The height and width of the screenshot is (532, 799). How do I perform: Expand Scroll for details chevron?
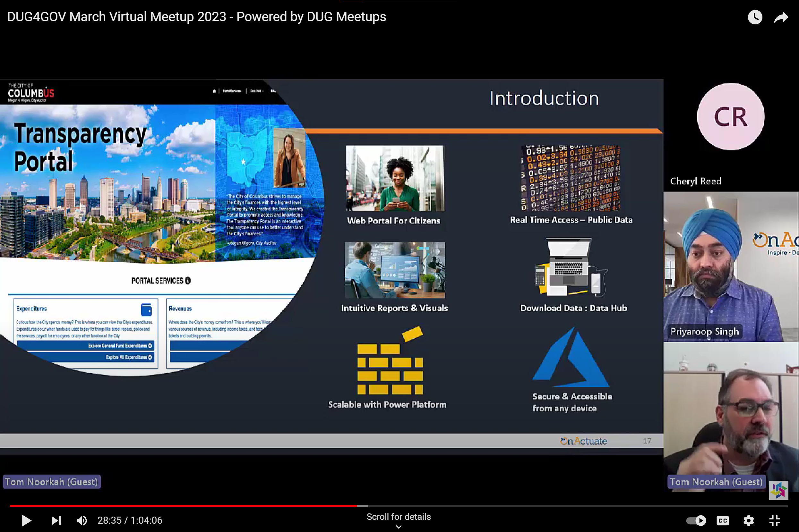pyautogui.click(x=399, y=527)
